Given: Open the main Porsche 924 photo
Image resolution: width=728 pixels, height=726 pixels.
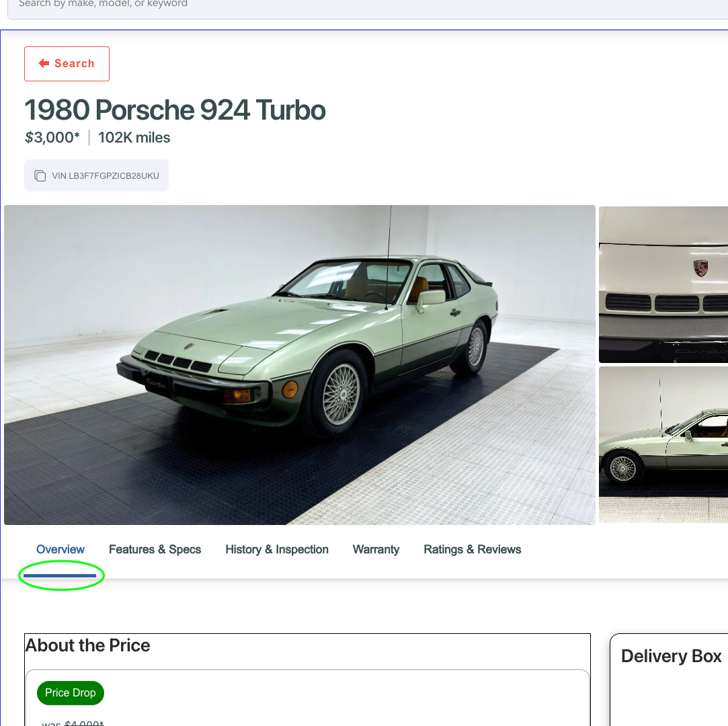Looking at the screenshot, I should point(299,364).
